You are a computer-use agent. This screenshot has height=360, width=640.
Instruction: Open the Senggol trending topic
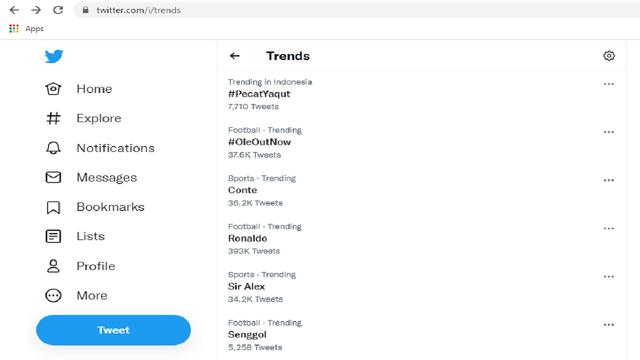[247, 335]
